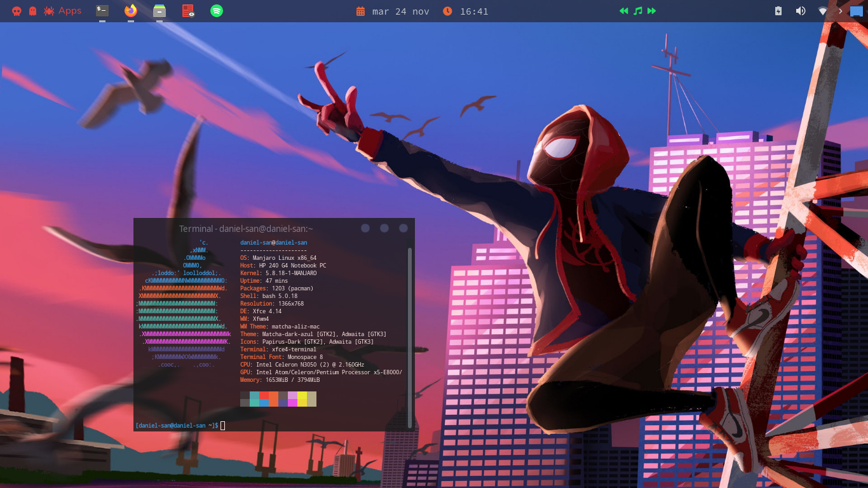Open the battery status indicator

coord(778,11)
